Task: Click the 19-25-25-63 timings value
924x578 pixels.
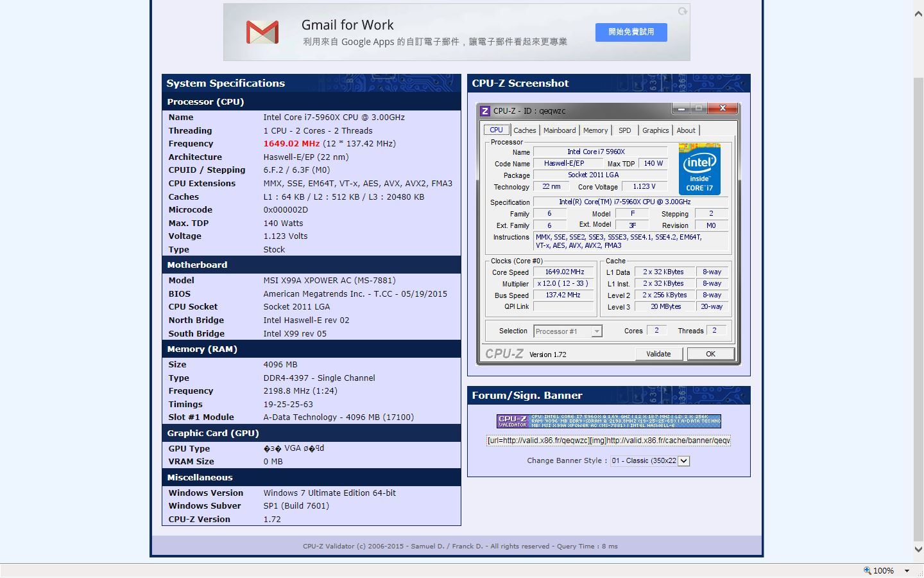Action: 288,405
